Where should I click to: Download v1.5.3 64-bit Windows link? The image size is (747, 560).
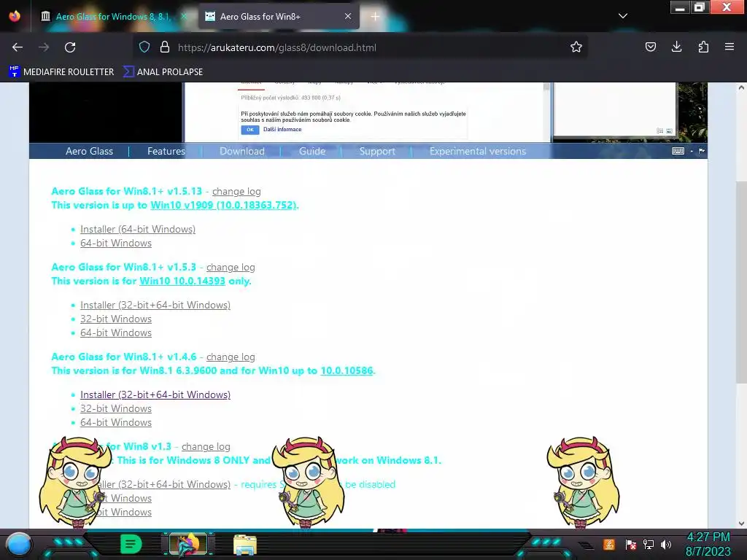(116, 332)
